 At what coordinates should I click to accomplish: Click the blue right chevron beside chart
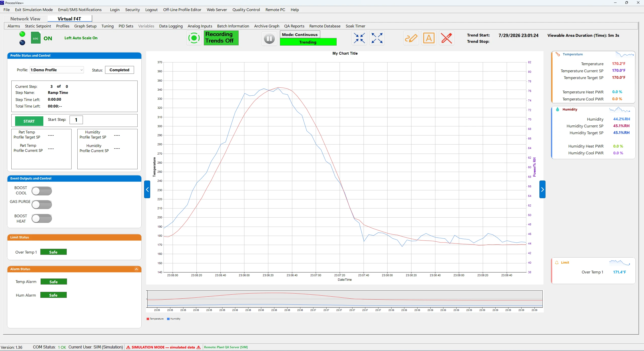542,189
